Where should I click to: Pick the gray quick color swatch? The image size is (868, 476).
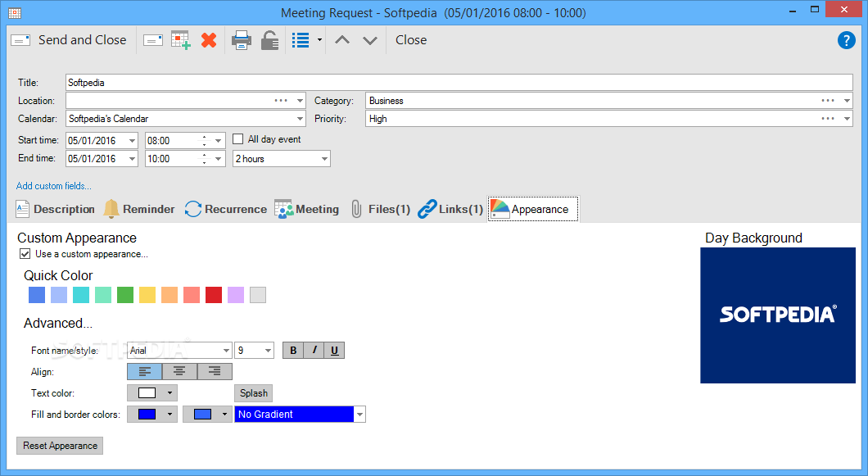[258, 295]
